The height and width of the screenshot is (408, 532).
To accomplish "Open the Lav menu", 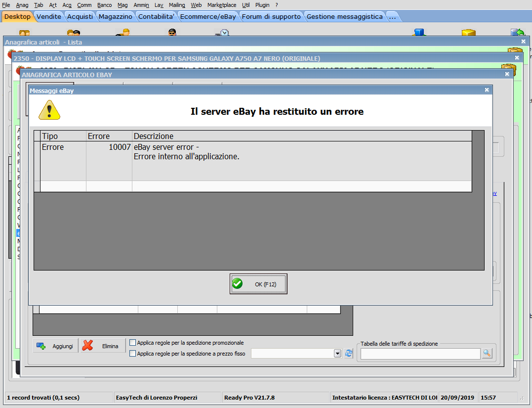I will pyautogui.click(x=159, y=5).
